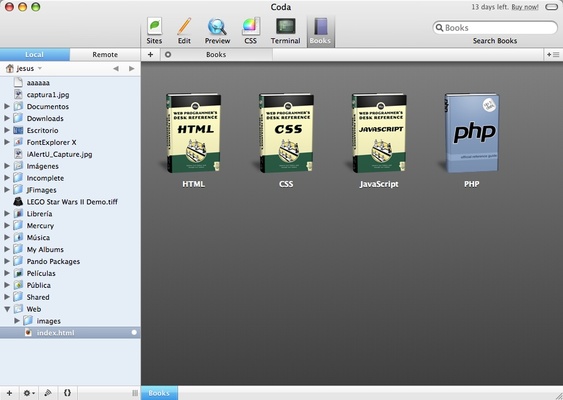Click the curly braces code icon
The width and height of the screenshot is (563, 400).
pos(67,393)
